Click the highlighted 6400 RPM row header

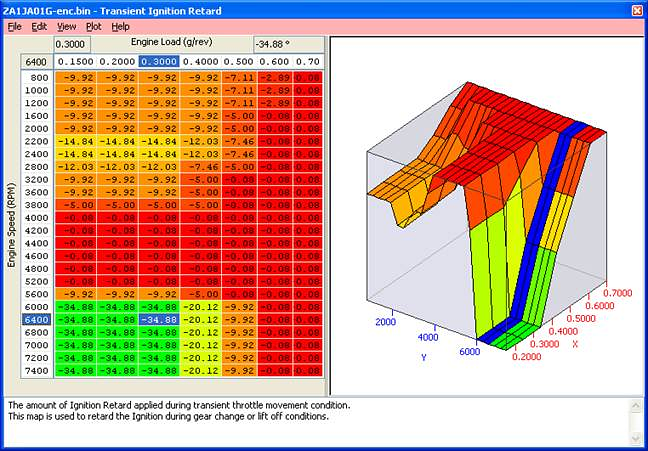point(39,318)
